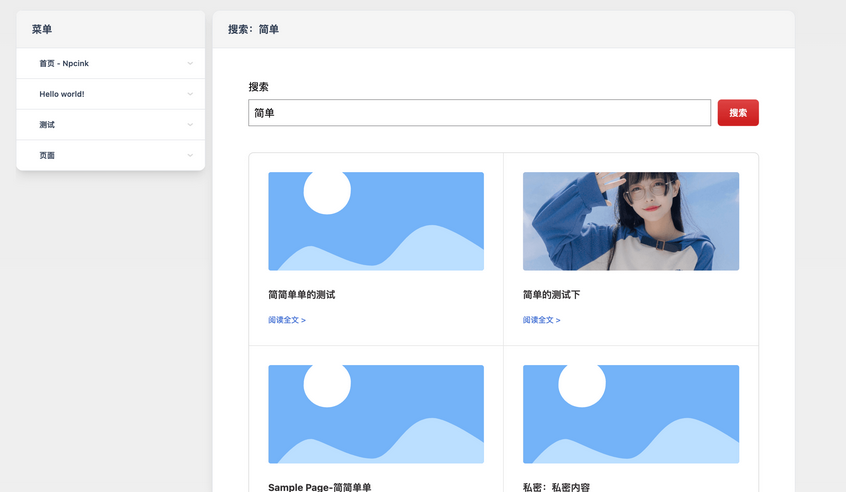Viewport: 846px width, 492px height.
Task: Click the 菜单 sidebar heading
Action: [42, 30]
